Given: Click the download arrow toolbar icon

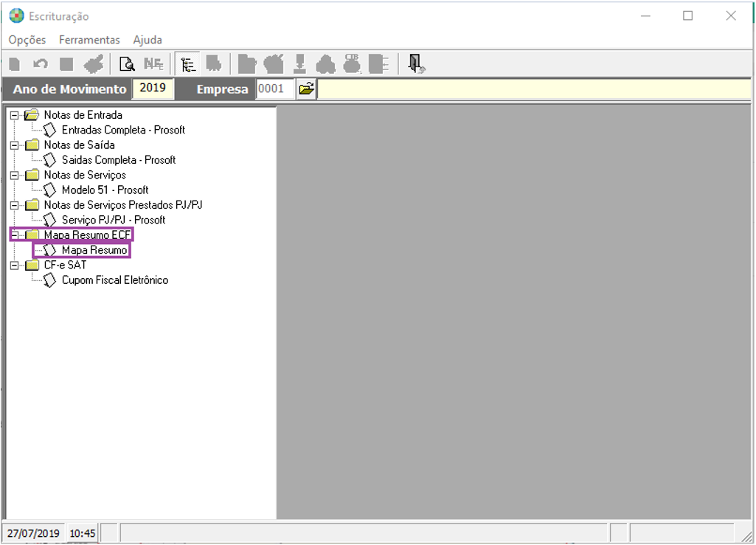Looking at the screenshot, I should [300, 64].
